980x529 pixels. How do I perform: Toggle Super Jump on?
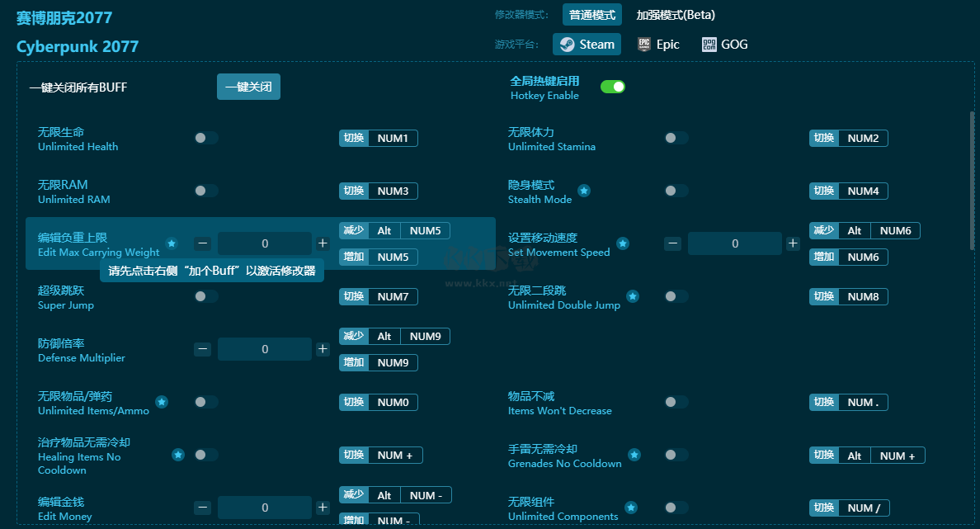pos(205,296)
